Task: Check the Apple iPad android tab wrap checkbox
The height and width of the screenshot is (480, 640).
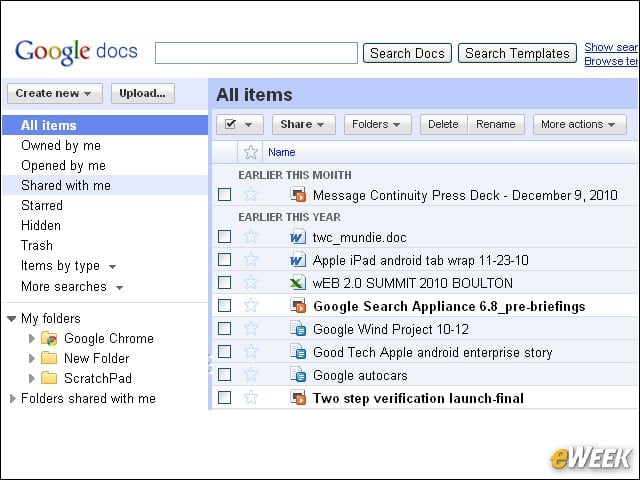Action: [x=224, y=260]
